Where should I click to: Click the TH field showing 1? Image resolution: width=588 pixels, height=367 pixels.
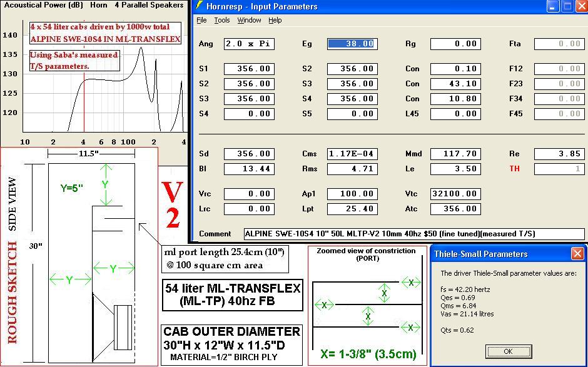[559, 169]
